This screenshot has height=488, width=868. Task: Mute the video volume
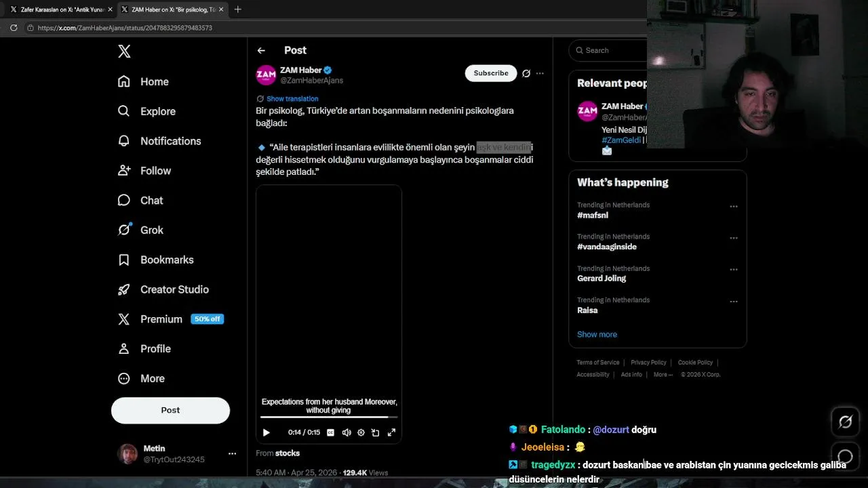click(347, 432)
